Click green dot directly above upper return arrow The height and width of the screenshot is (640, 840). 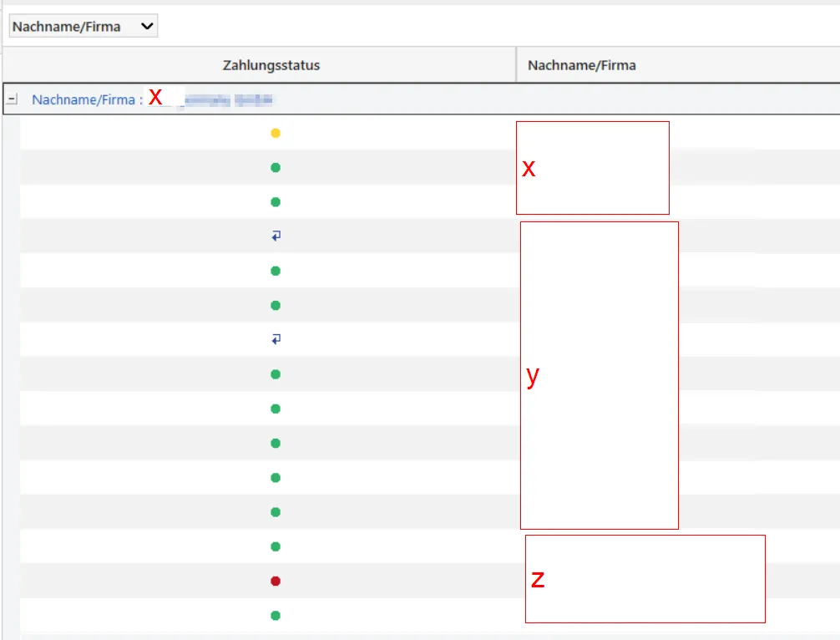point(276,202)
